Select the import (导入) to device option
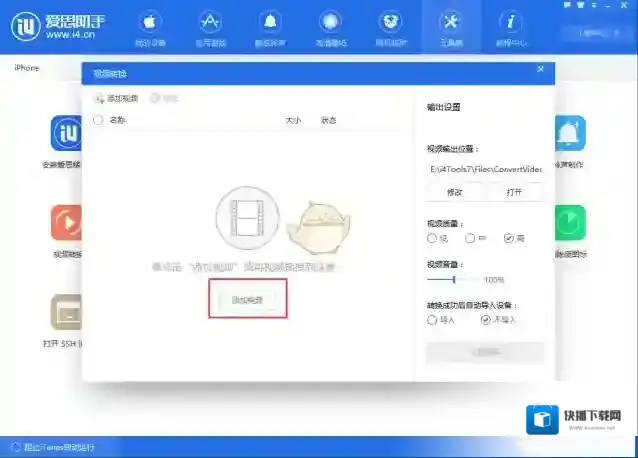 [x=432, y=320]
